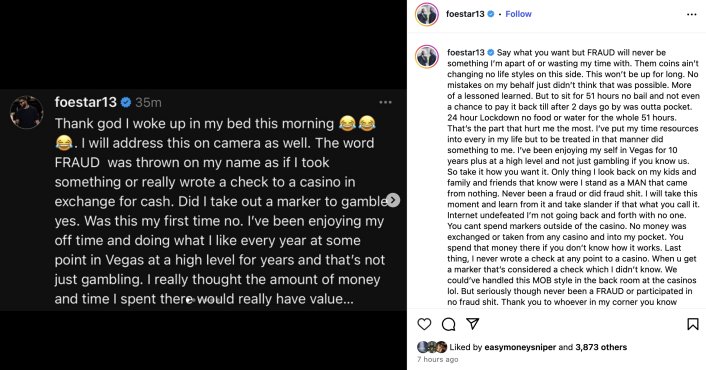Open comments with the speech bubble icon
706x370 pixels.
pos(448,324)
